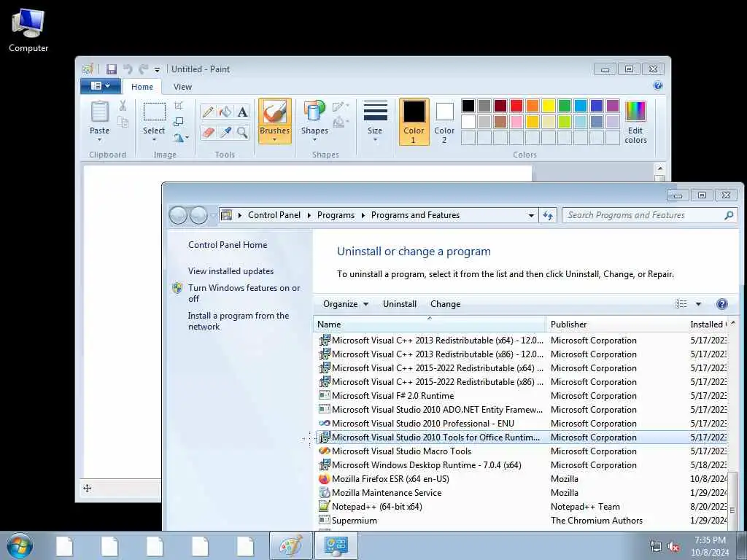Sort by the Publisher column header
The width and height of the screenshot is (747, 560).
616,324
